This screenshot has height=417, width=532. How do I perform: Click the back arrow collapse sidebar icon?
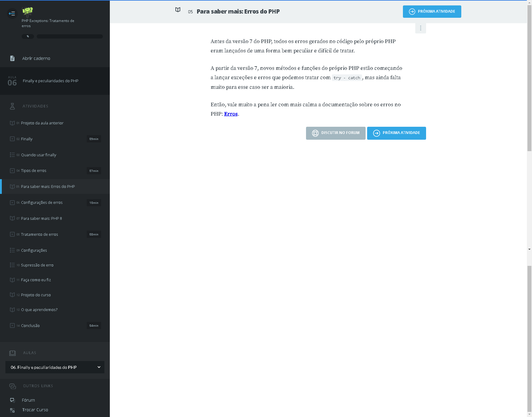tap(12, 14)
